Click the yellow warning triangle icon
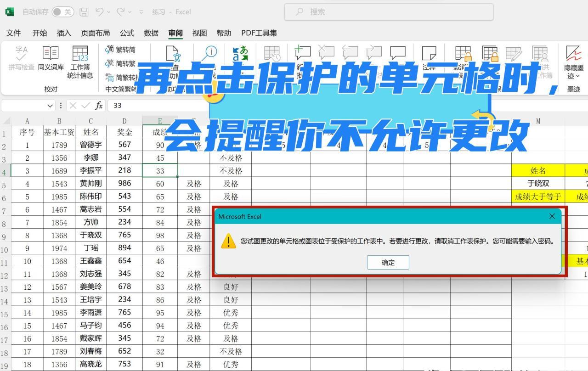The height and width of the screenshot is (371, 588). (x=228, y=241)
